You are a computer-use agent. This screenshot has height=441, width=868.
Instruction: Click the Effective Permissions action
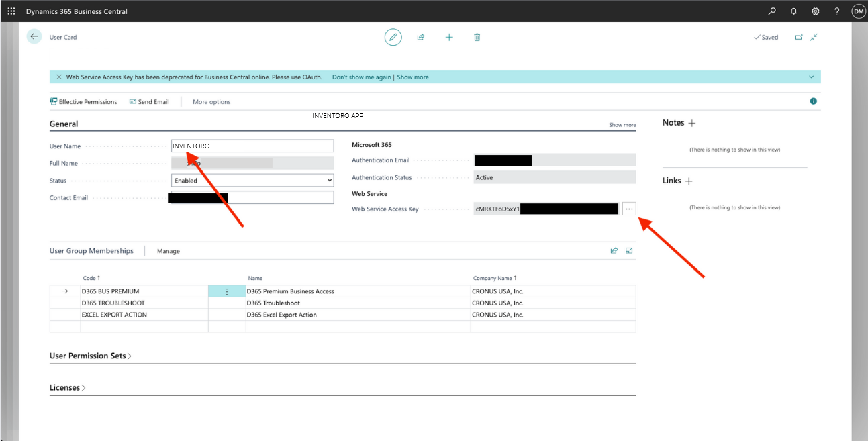83,102
